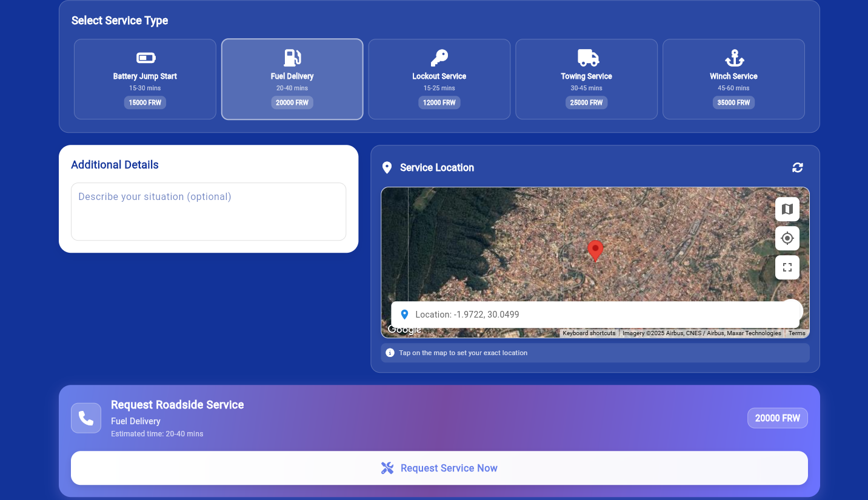Image resolution: width=868 pixels, height=500 pixels.
Task: Open the map Terms link
Action: pyautogui.click(x=796, y=333)
